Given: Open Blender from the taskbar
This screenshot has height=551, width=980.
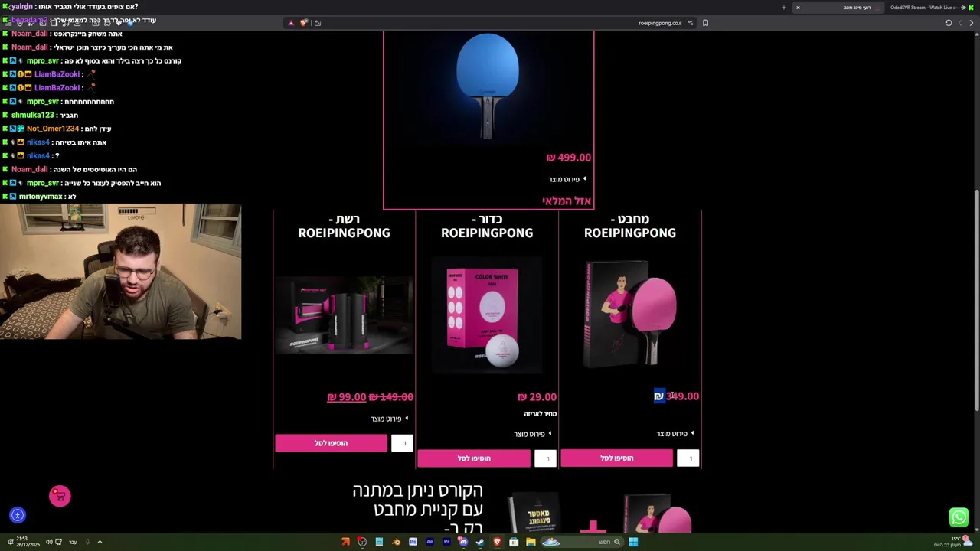Looking at the screenshot, I should click(x=396, y=542).
